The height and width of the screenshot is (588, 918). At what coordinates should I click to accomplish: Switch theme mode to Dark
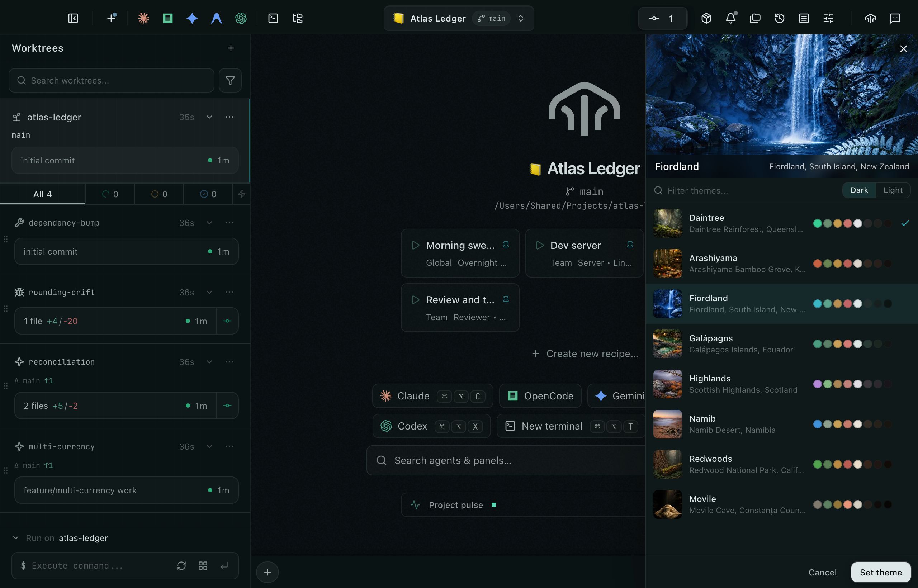pos(859,190)
